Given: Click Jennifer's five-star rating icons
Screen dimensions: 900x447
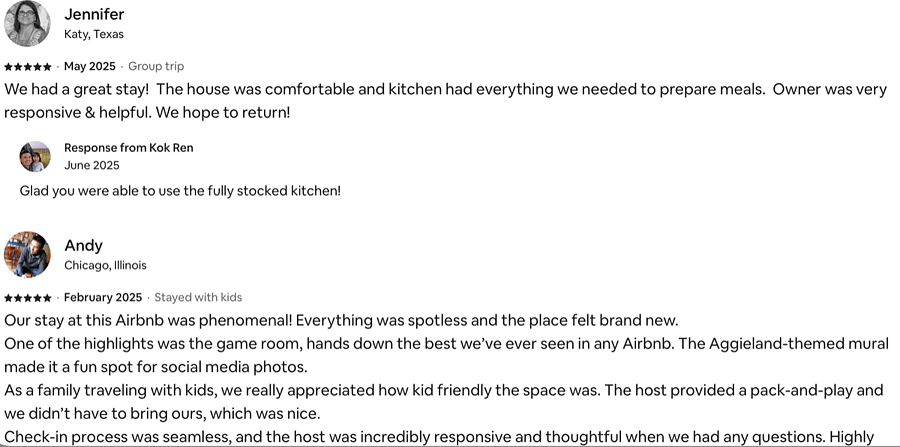Looking at the screenshot, I should (28, 67).
